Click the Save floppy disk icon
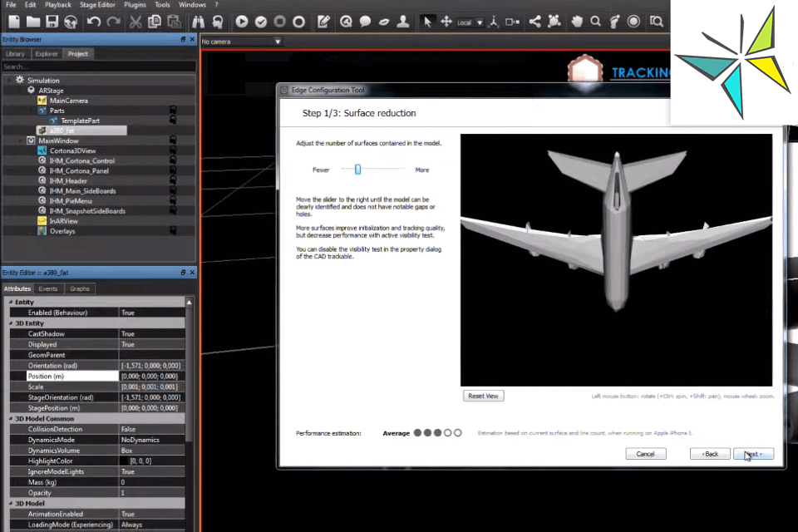798x532 pixels. pos(52,22)
